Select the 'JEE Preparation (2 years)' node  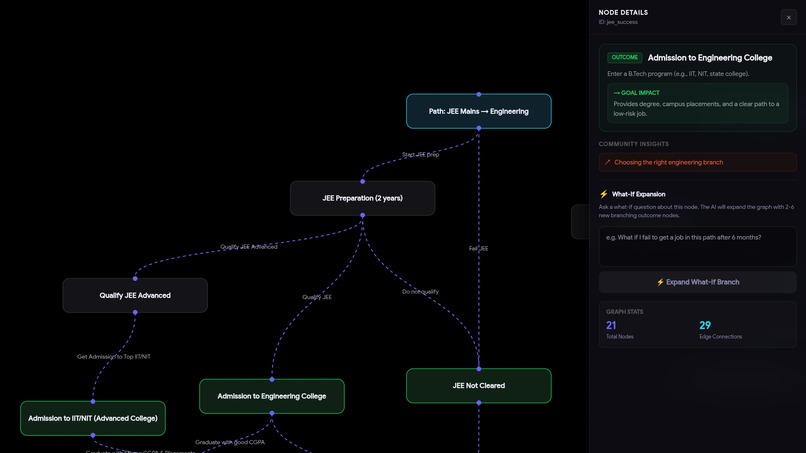tap(362, 198)
